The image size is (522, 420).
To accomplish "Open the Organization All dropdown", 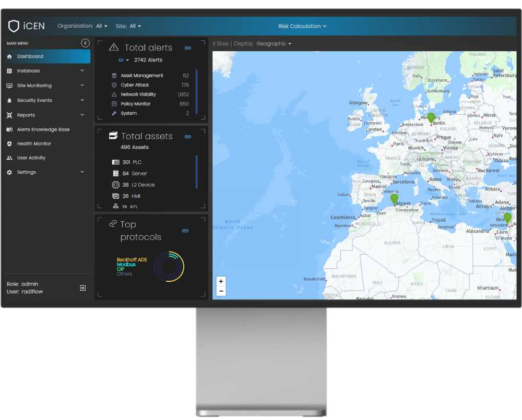I will (102, 26).
